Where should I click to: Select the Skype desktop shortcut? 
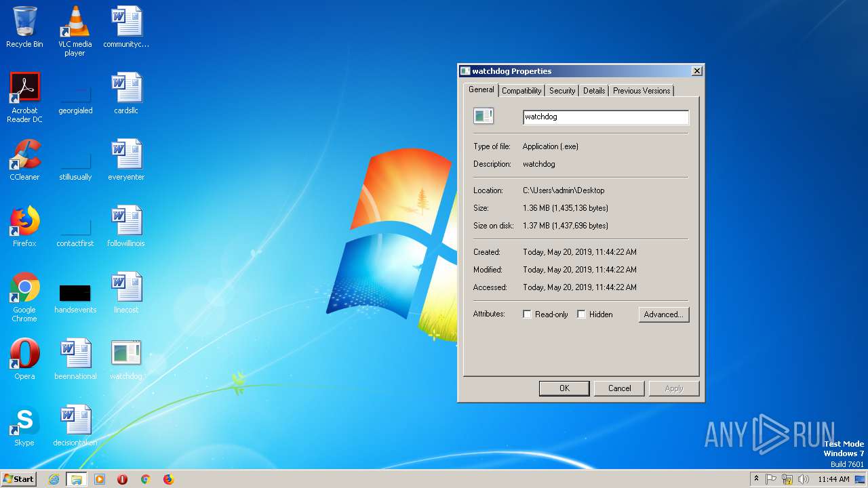(24, 426)
